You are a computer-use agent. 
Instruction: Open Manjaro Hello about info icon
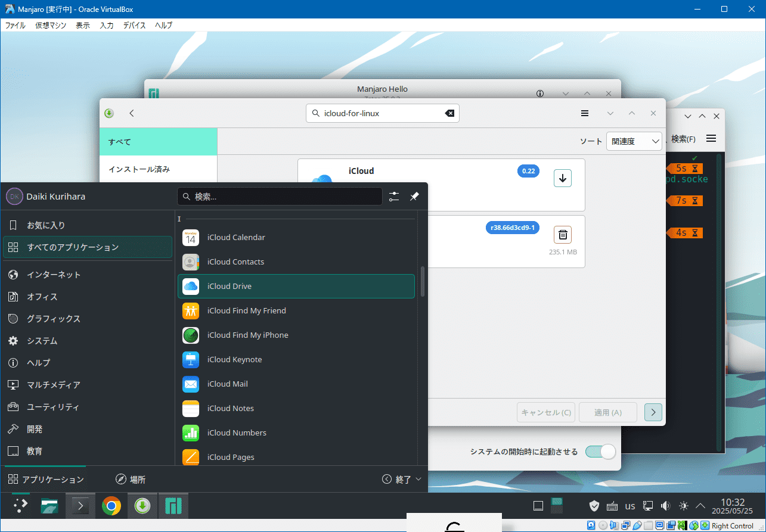point(540,94)
